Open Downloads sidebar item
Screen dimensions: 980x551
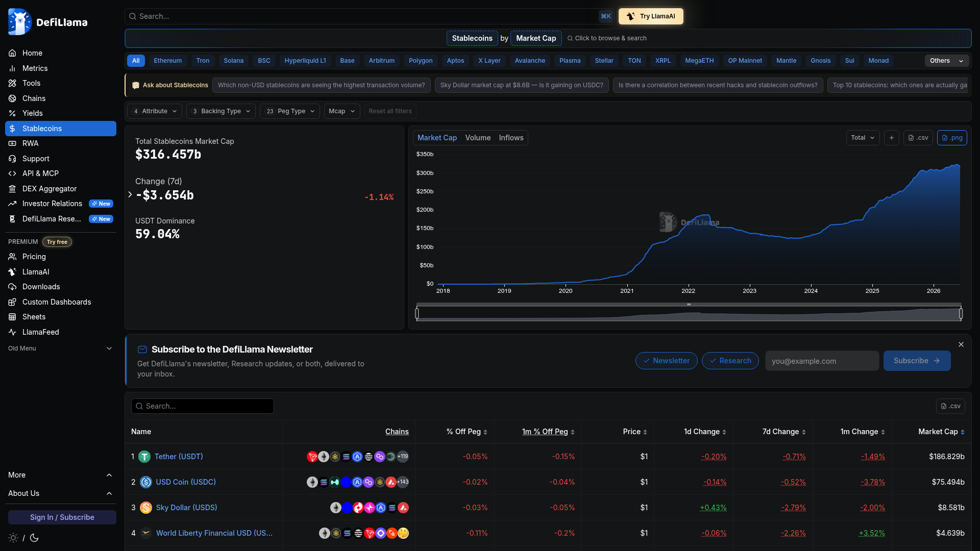[x=61, y=287]
